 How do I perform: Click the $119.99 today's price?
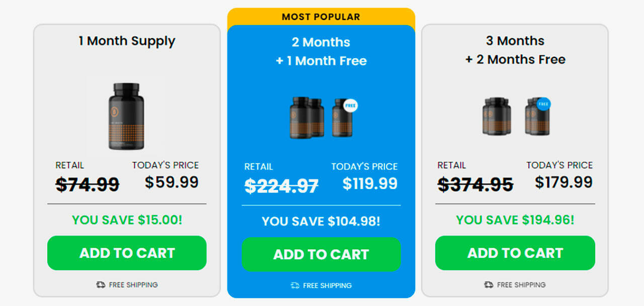(370, 184)
